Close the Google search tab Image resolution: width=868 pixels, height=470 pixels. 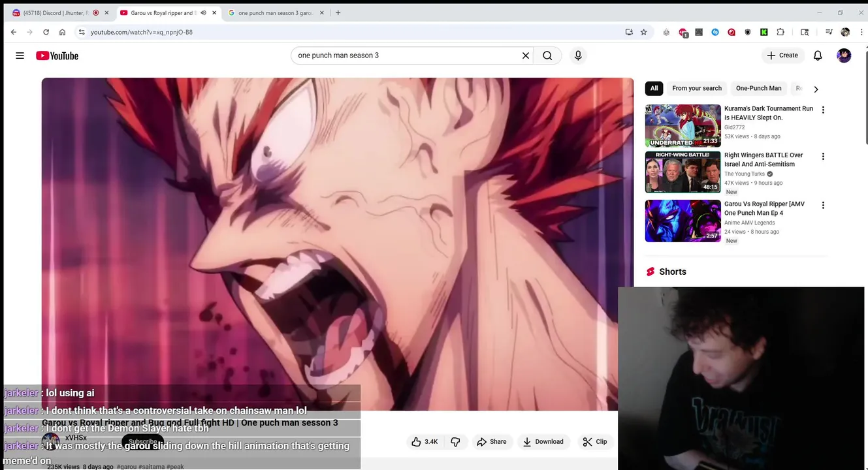321,12
